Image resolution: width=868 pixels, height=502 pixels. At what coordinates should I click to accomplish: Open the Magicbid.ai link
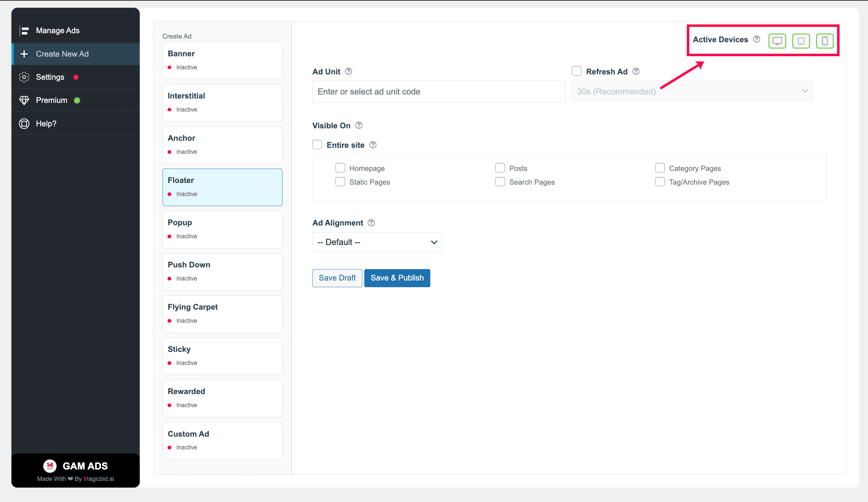coord(99,479)
